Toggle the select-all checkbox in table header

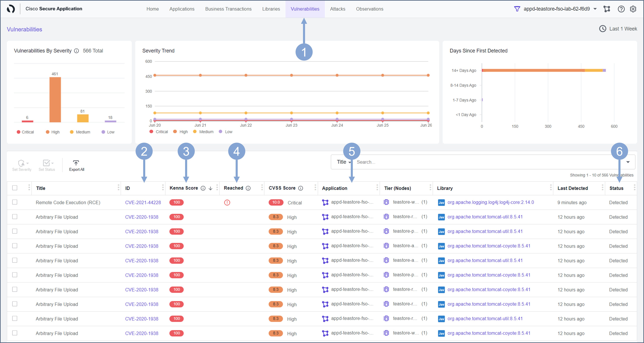[15, 188]
